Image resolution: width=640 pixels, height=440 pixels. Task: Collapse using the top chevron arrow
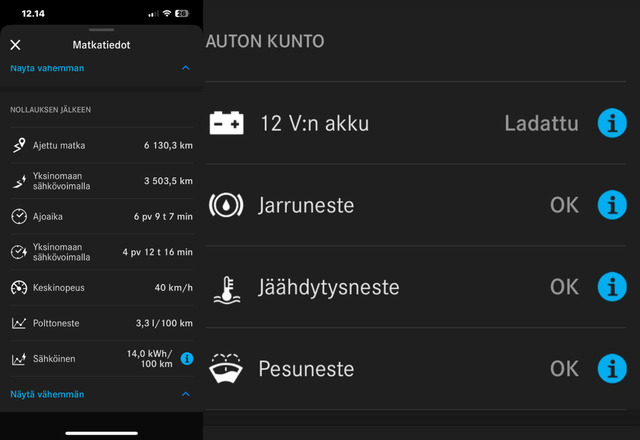(x=186, y=68)
